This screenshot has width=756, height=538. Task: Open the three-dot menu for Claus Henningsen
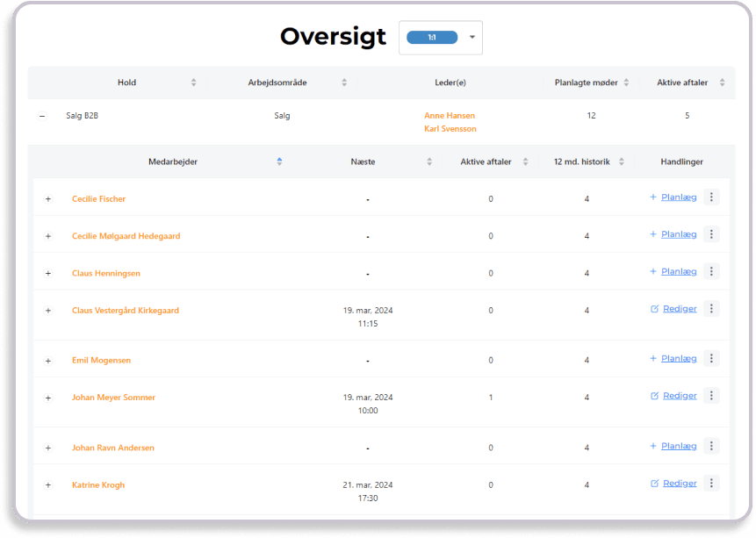click(x=711, y=272)
